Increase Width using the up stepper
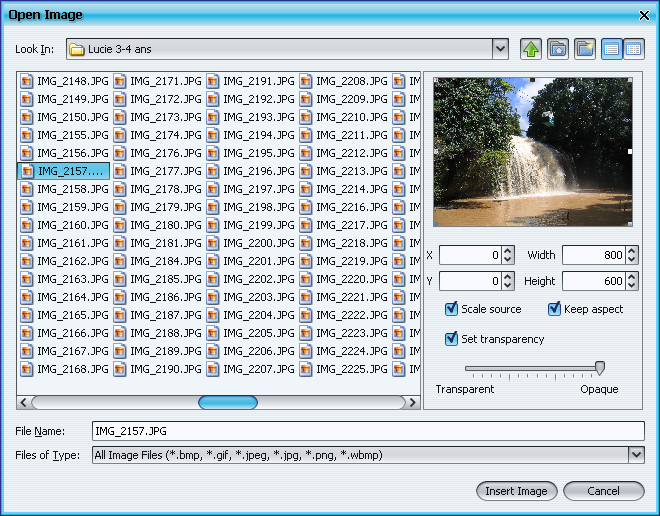Image resolution: width=660 pixels, height=516 pixels. coord(631,250)
